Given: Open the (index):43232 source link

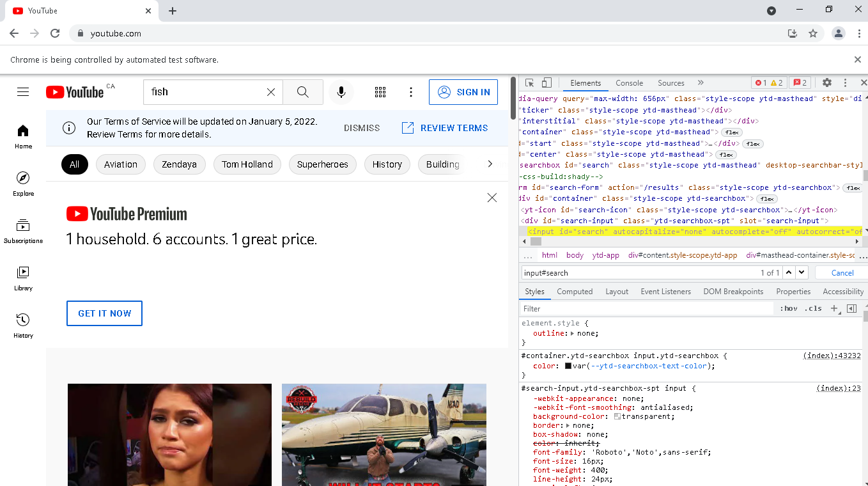Looking at the screenshot, I should 832,356.
